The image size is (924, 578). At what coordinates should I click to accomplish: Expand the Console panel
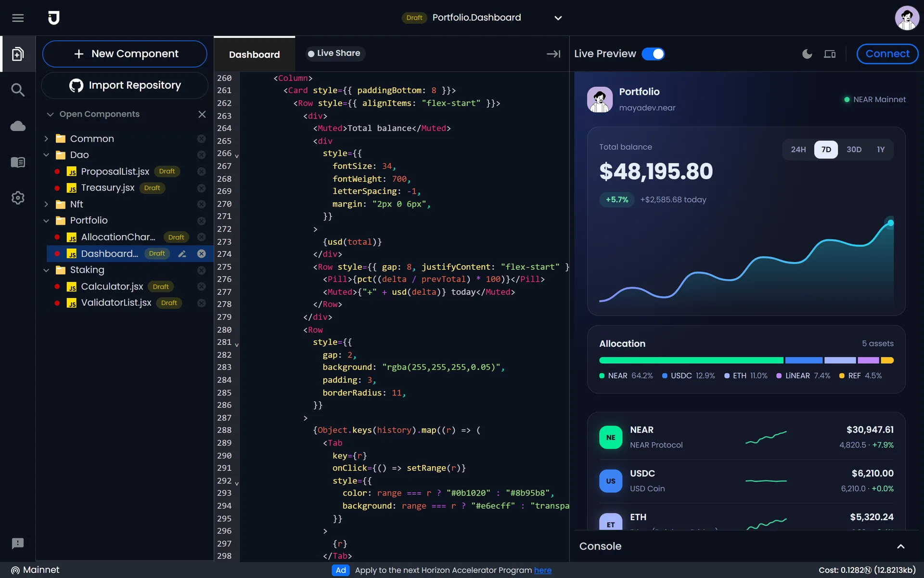click(x=901, y=546)
